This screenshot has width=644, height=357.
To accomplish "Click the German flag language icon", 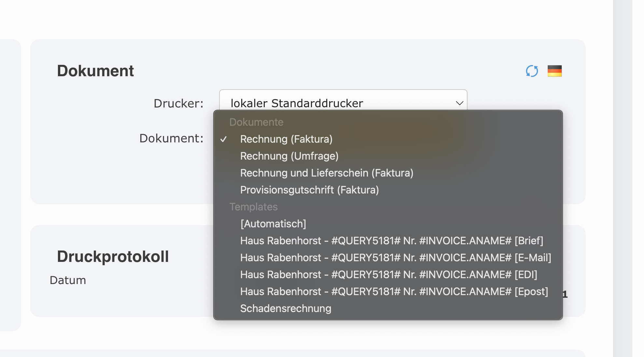I will (x=554, y=71).
